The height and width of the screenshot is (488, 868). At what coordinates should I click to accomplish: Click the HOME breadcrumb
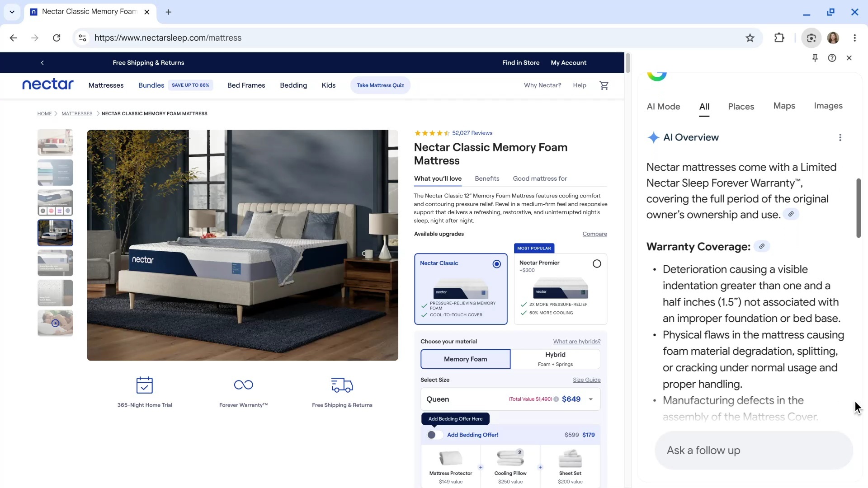[x=44, y=114]
